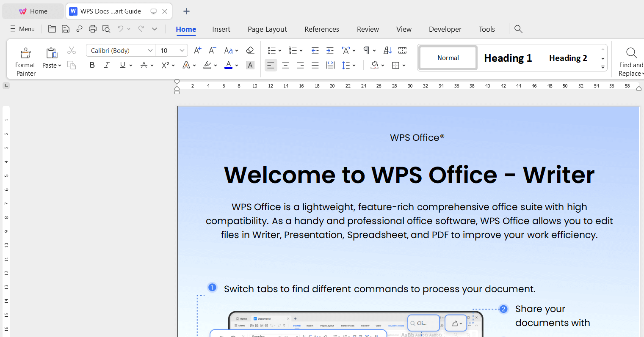Center align the paragraph
Viewport: 644px width, 337px height.
click(285, 65)
